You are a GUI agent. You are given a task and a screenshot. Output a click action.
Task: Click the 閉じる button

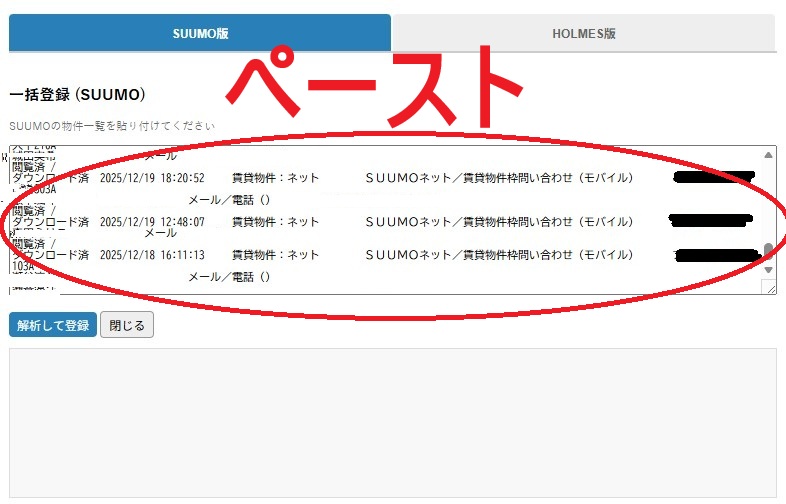coord(127,325)
